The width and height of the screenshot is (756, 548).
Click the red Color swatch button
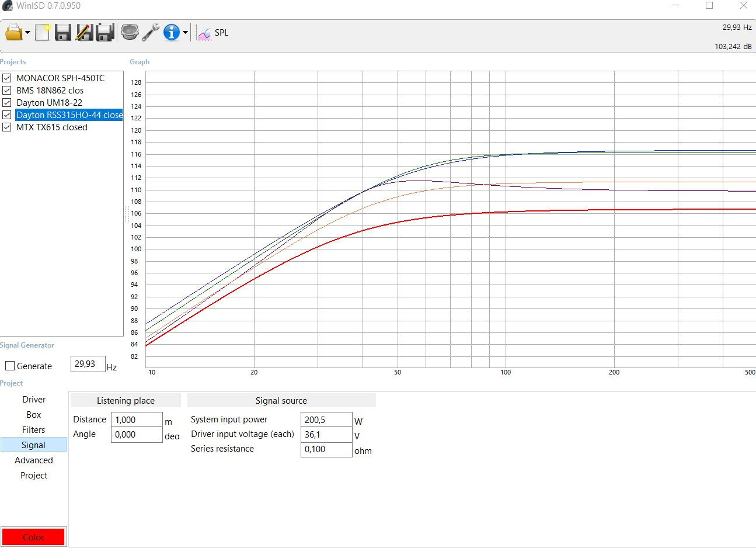point(33,537)
